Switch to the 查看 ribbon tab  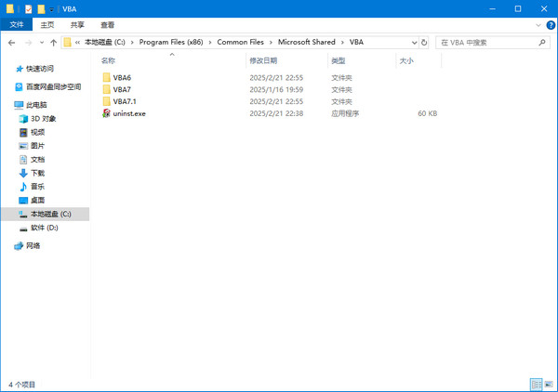(x=108, y=25)
